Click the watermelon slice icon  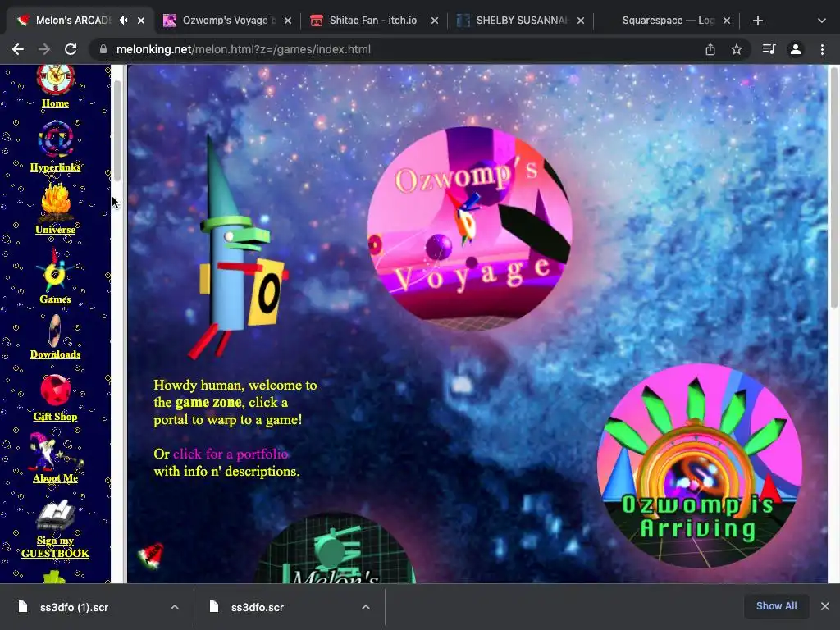(151, 555)
